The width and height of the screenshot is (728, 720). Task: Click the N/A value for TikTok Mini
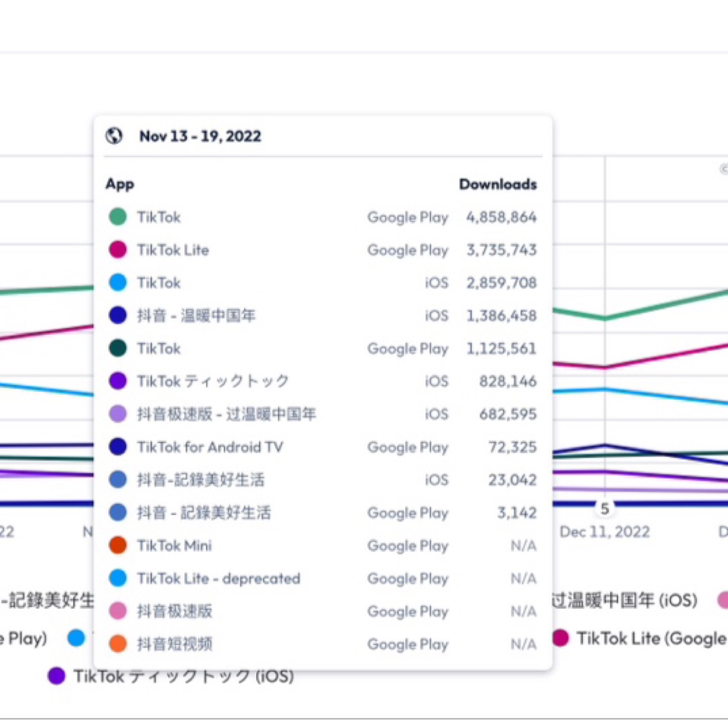524,545
